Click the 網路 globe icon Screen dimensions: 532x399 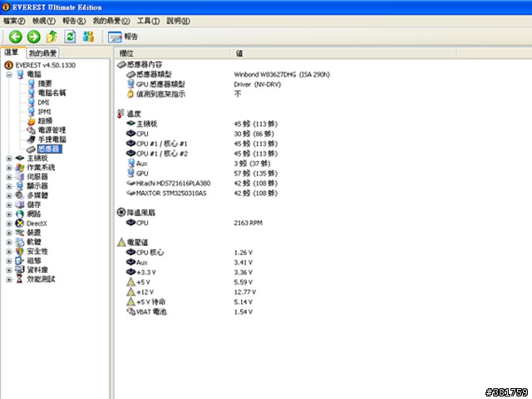point(20,214)
